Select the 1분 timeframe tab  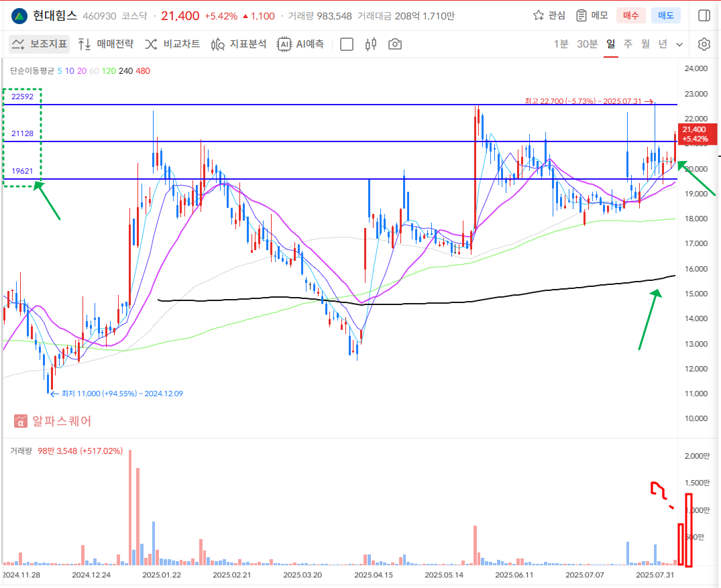tap(561, 44)
